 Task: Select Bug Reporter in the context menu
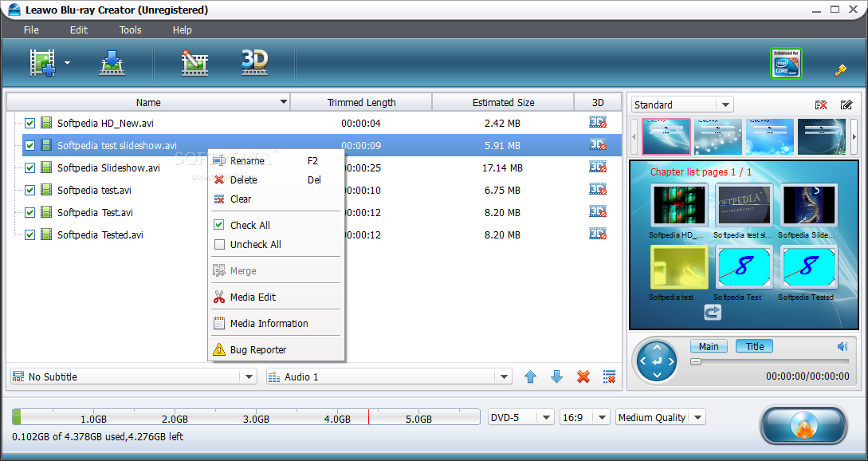[x=276, y=349]
